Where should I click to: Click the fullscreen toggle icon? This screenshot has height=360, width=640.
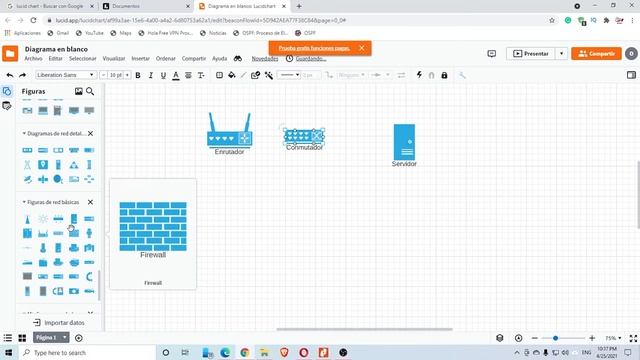633,338
